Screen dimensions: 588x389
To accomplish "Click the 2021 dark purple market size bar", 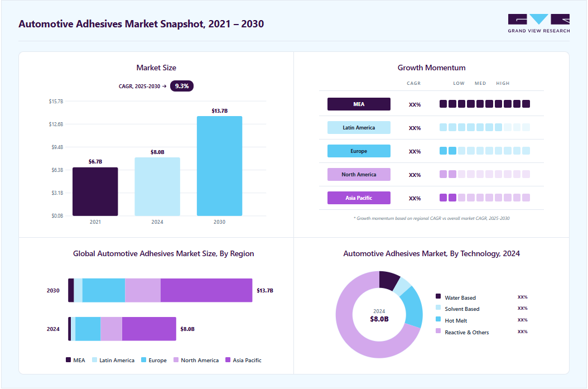I will 95,191.
